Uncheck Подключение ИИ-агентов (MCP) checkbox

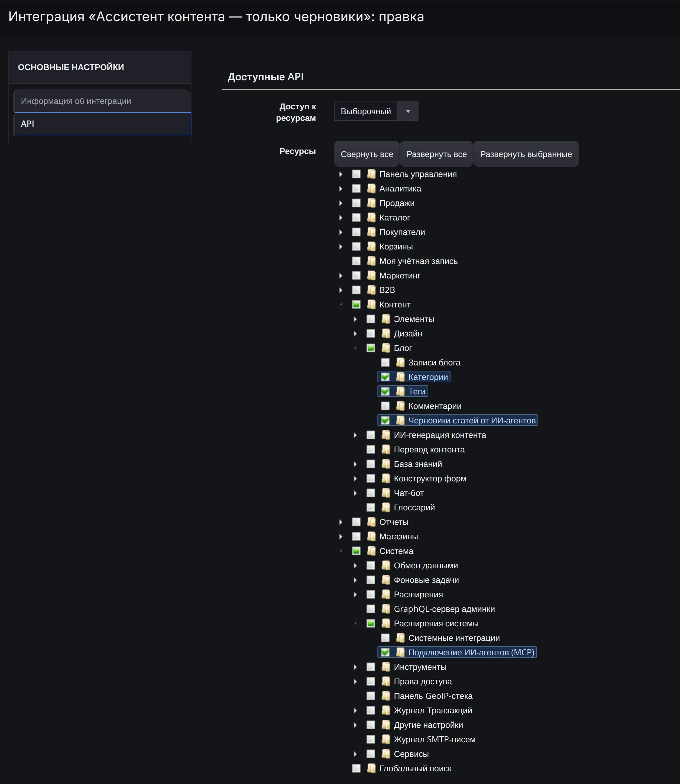point(385,652)
